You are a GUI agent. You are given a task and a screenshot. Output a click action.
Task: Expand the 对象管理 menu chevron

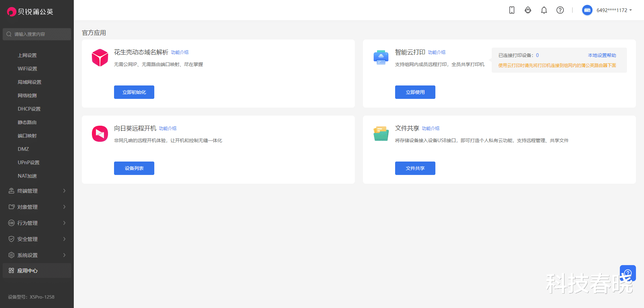(x=64, y=207)
